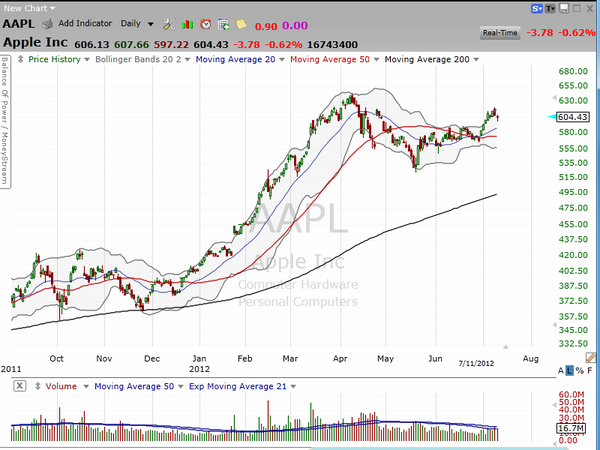Viewport: 600px width, 450px height.
Task: Select the L logarithmic scale toggle
Action: (570, 370)
